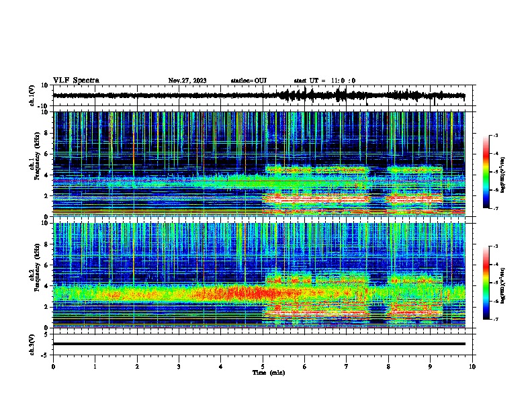Click the '8' kHz tick on ch.1 frequency axis
Viewport: 532px width, 411px height.
(46, 133)
